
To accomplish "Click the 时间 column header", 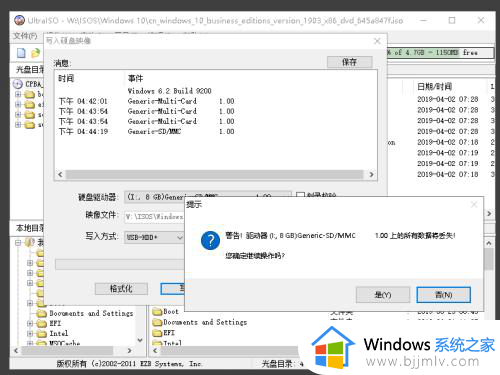I will 66,78.
